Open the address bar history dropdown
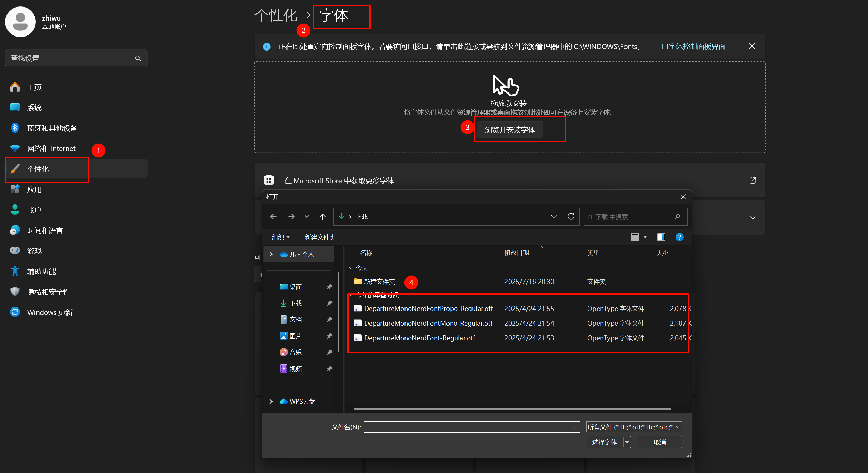 pyautogui.click(x=554, y=217)
